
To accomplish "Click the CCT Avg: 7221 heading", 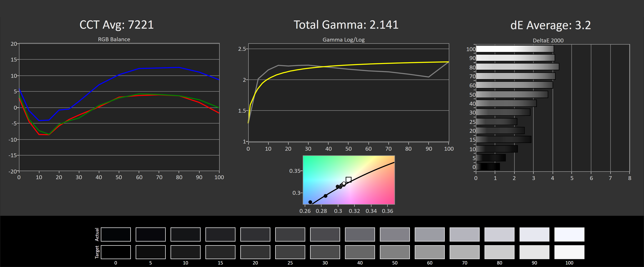I will pos(117,25).
